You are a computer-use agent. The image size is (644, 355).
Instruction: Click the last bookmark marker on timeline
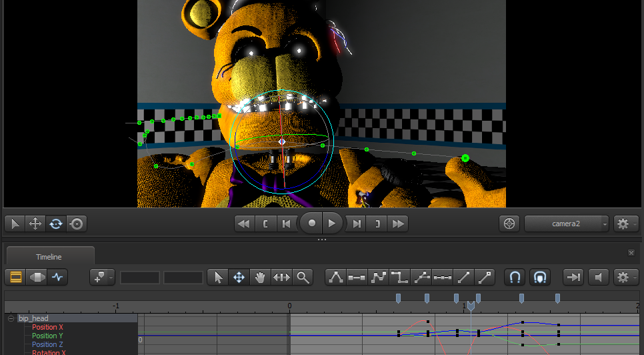(557, 298)
